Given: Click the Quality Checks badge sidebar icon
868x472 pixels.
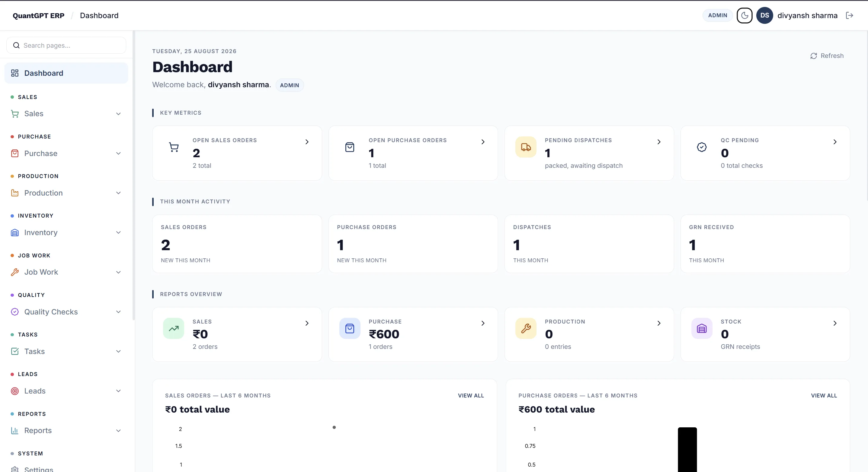Looking at the screenshot, I should coord(15,312).
